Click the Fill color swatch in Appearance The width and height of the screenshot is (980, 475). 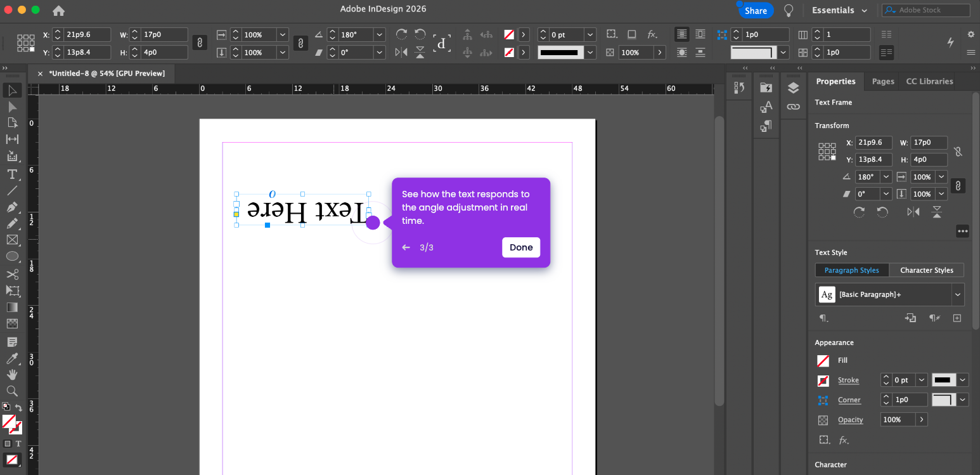[823, 361]
